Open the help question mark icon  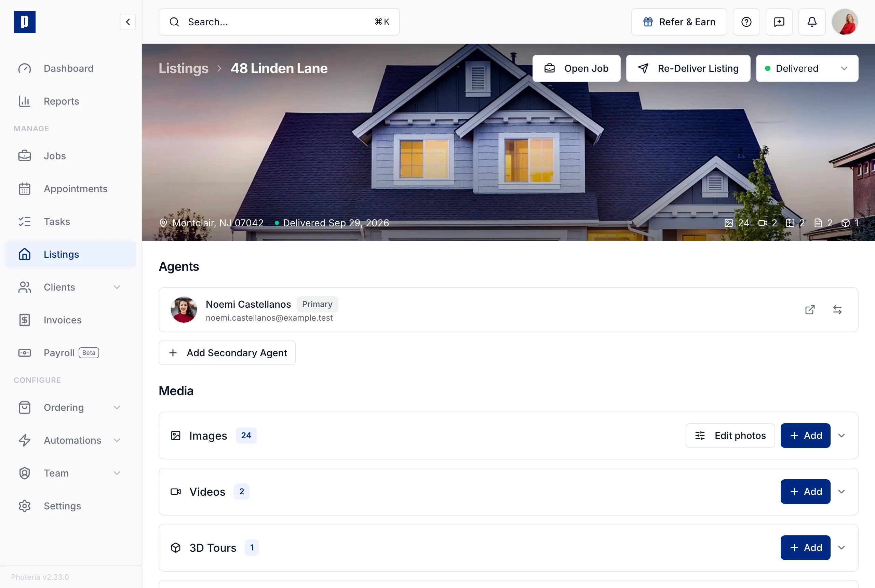[746, 22]
